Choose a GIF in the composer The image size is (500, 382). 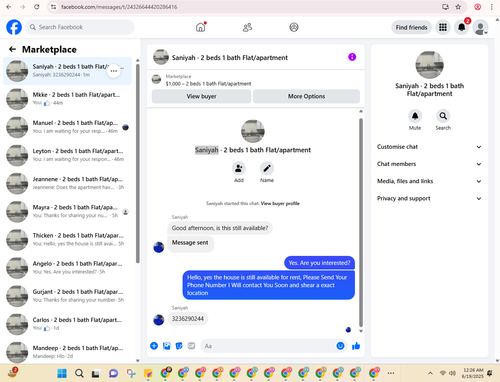[x=191, y=346]
